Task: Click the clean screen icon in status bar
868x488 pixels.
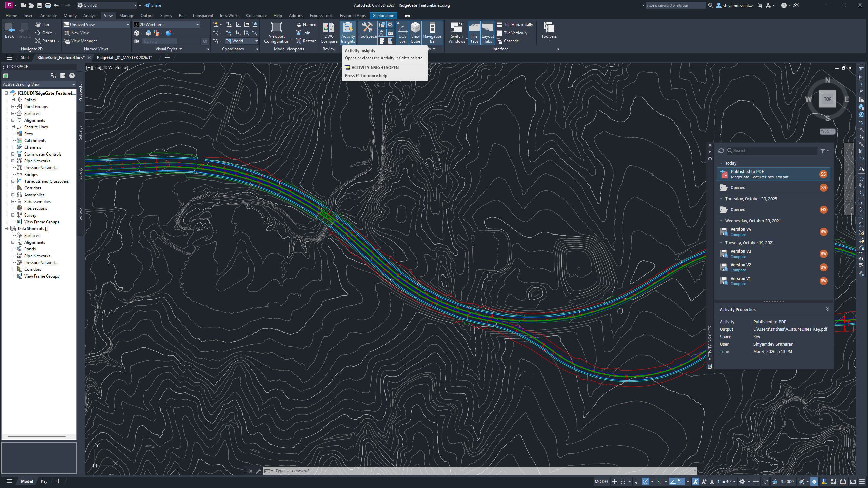Action: 853,482
